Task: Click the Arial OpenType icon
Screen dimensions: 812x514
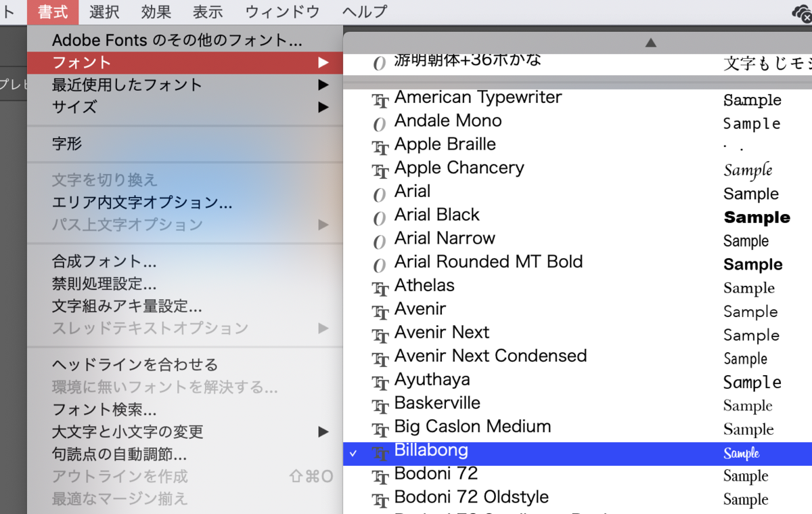Action: click(x=380, y=194)
